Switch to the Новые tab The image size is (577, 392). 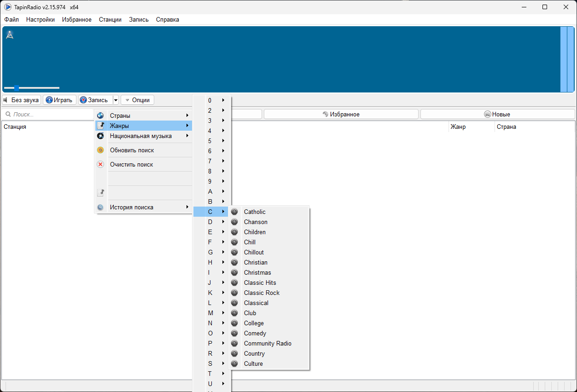pos(497,114)
